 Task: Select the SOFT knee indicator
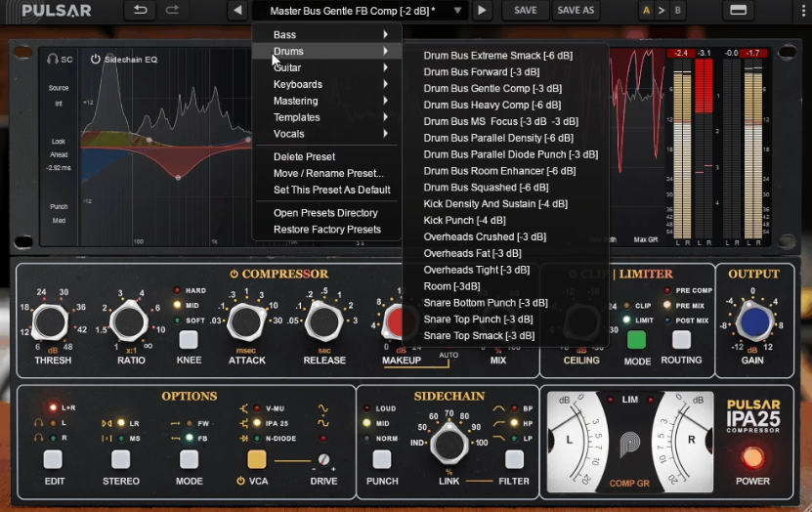(177, 320)
